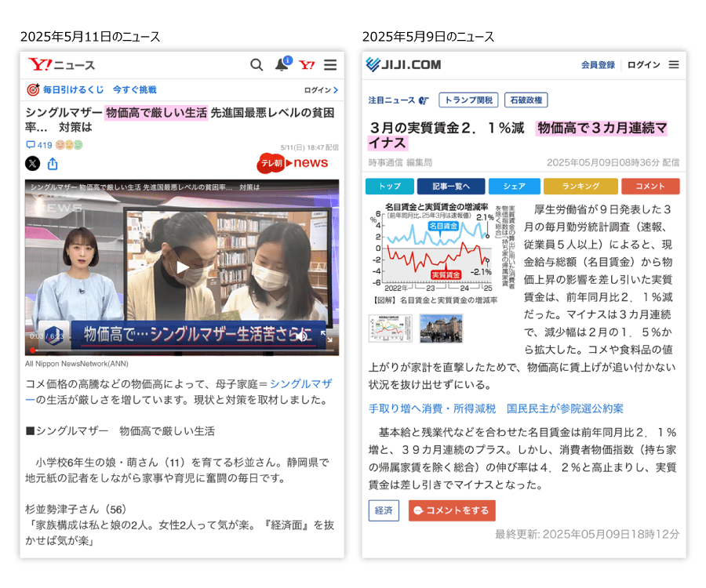Open the Yahoo News search icon
706x588 pixels.
(x=257, y=65)
